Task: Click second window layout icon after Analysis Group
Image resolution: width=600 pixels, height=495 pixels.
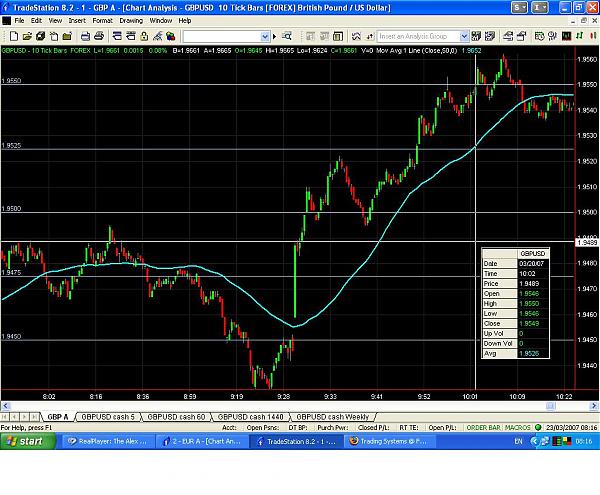Action: coord(521,36)
